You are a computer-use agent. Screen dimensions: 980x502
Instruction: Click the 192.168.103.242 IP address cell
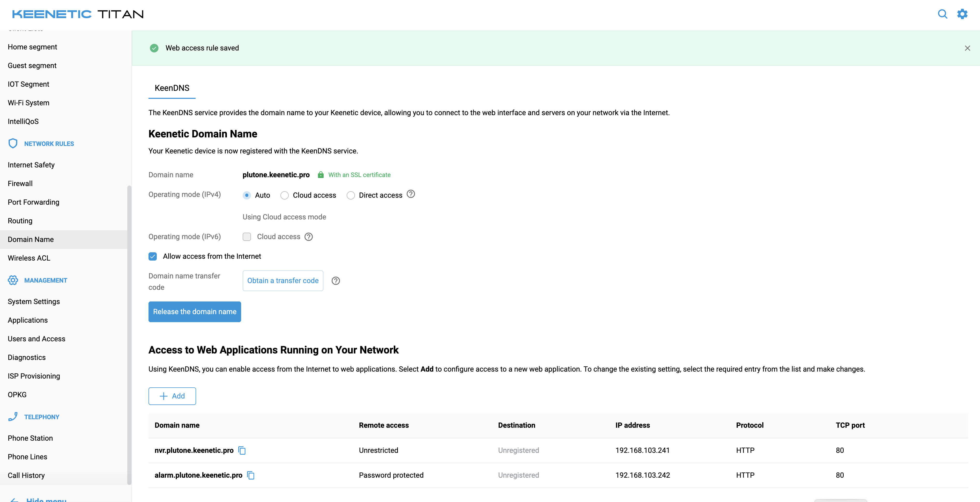pyautogui.click(x=643, y=475)
